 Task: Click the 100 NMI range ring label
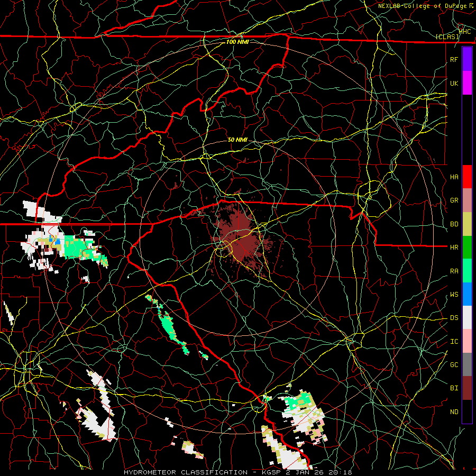point(237,42)
